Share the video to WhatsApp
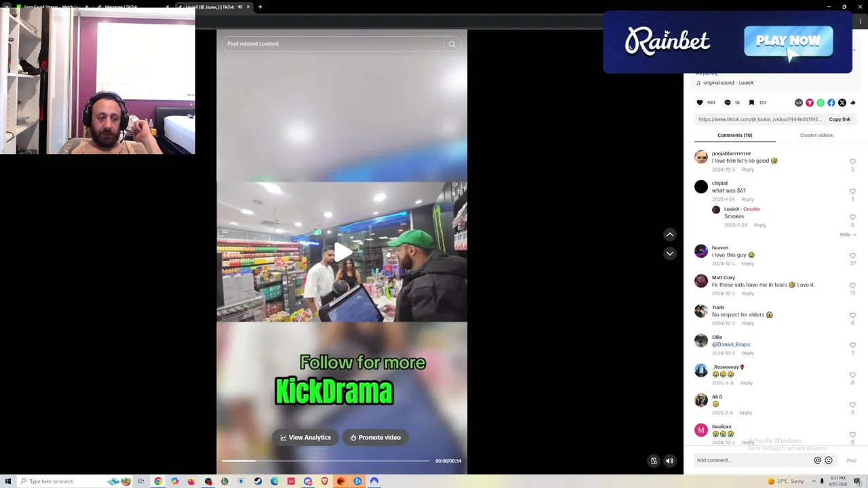Viewport: 868px width, 488px height. pyautogui.click(x=821, y=102)
